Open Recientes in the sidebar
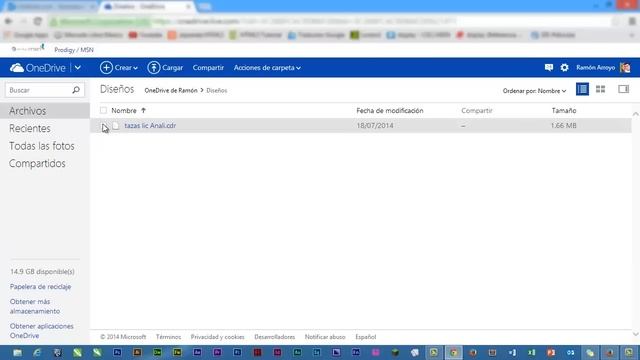This screenshot has height=360, width=640. point(30,128)
